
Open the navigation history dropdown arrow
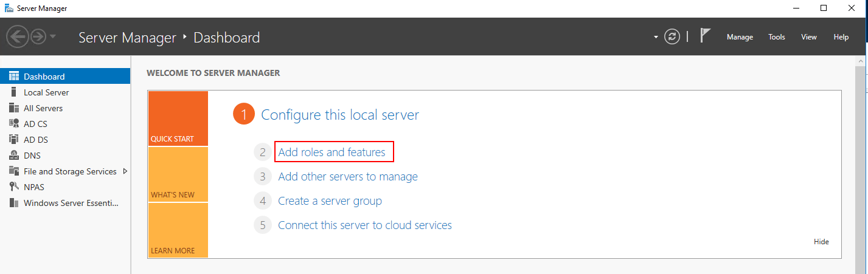click(53, 37)
